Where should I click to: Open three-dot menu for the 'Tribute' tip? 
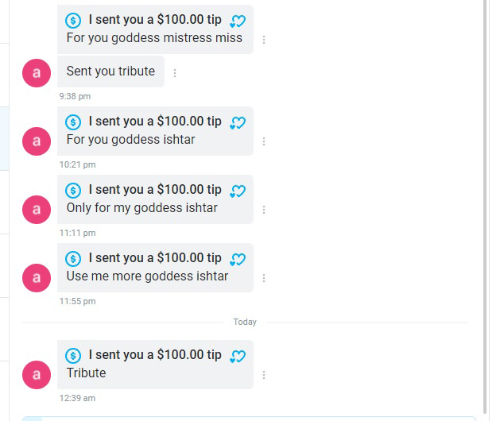pos(264,375)
